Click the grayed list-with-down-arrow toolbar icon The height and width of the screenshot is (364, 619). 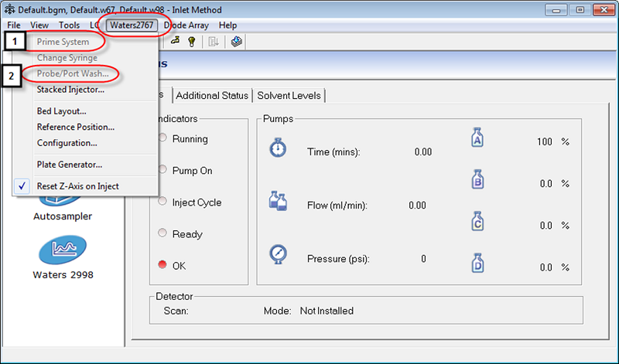[214, 42]
